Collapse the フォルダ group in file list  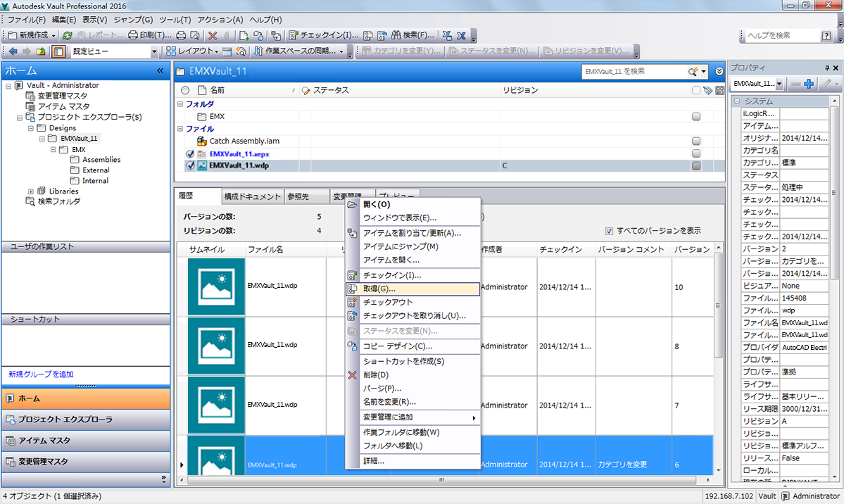[180, 104]
